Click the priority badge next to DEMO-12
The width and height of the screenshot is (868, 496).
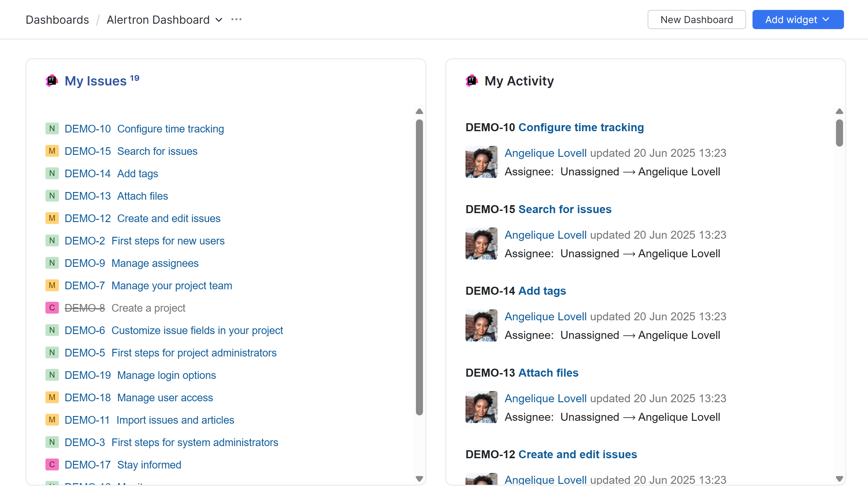pos(52,218)
